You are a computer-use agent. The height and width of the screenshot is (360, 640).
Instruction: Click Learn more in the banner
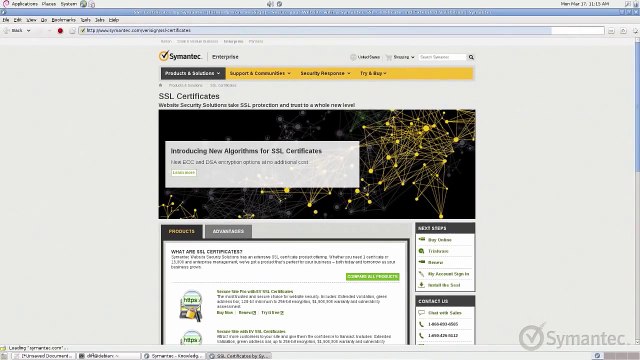coord(184,173)
